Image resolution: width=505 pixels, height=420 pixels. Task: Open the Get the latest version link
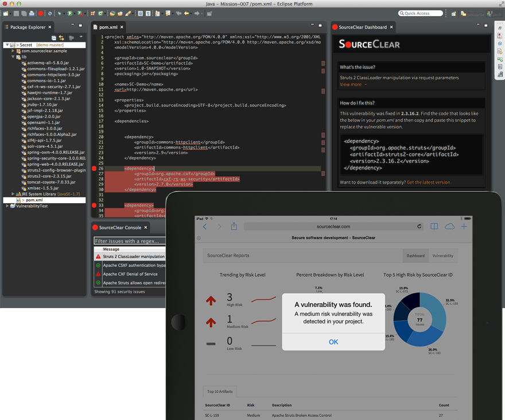[x=429, y=182]
